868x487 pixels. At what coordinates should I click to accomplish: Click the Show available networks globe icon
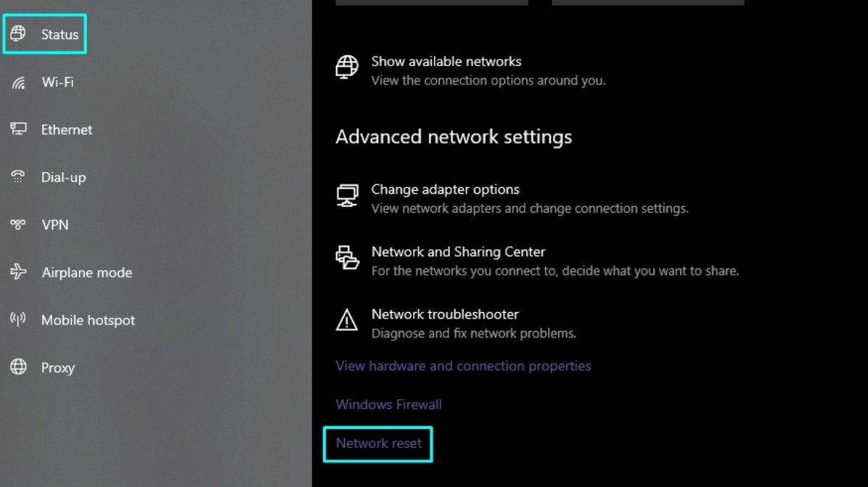click(347, 67)
